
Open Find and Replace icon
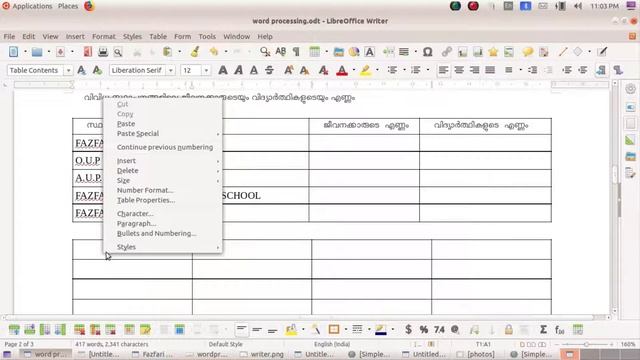pyautogui.click(x=265, y=52)
